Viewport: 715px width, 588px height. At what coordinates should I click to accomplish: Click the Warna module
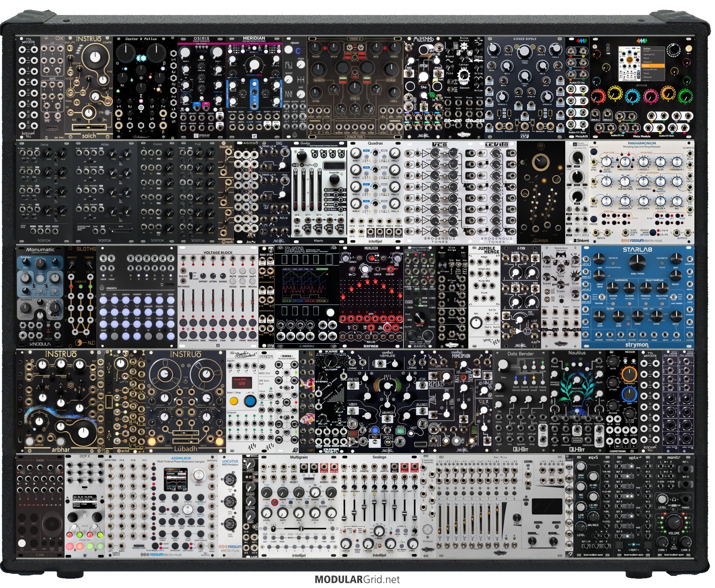287,401
